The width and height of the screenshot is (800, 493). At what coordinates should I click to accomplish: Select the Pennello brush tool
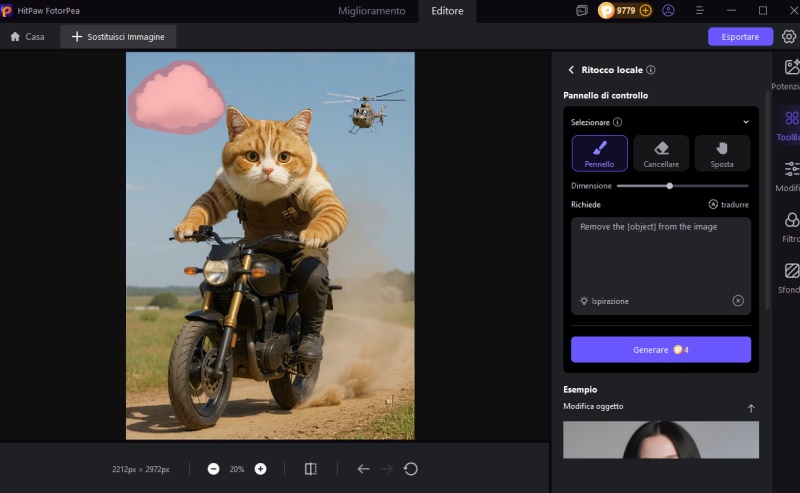(x=599, y=153)
